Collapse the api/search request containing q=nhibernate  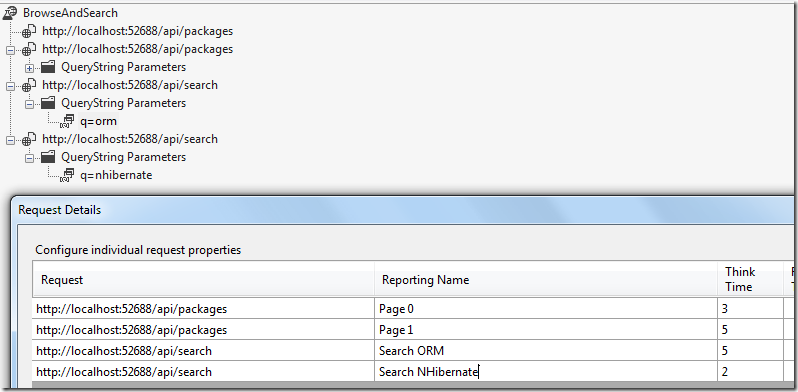(x=10, y=141)
